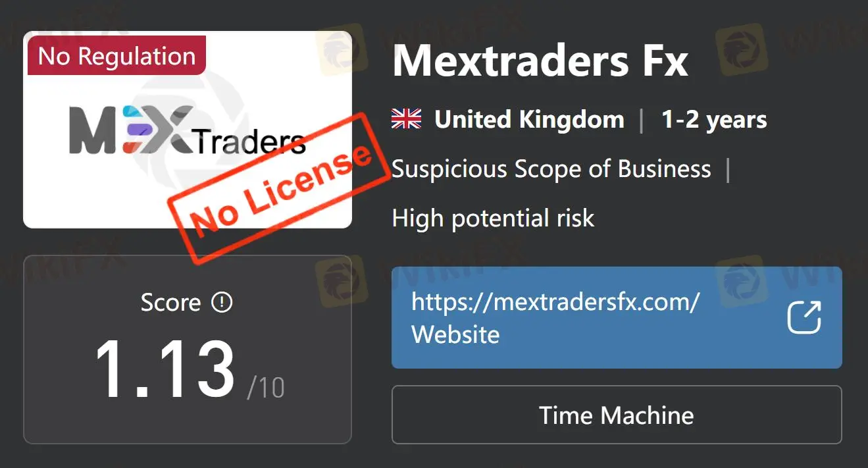
Task: Open the external link arrow icon
Action: [804, 317]
